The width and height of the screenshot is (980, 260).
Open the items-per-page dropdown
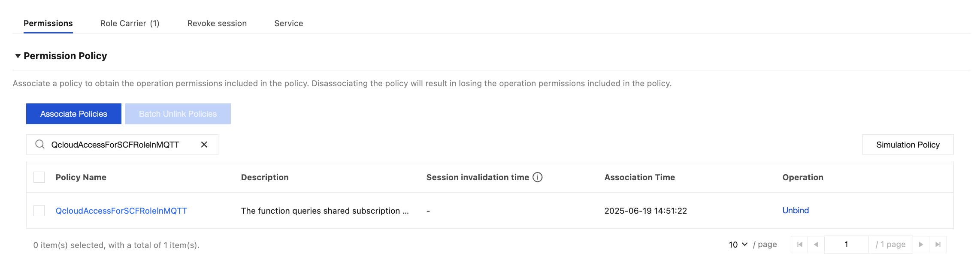738,245
